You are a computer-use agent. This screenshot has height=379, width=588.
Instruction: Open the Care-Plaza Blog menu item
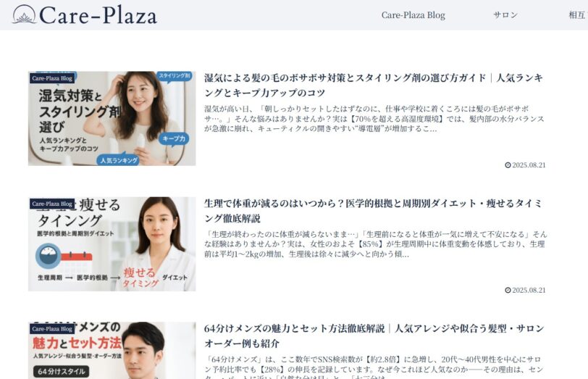tap(413, 15)
